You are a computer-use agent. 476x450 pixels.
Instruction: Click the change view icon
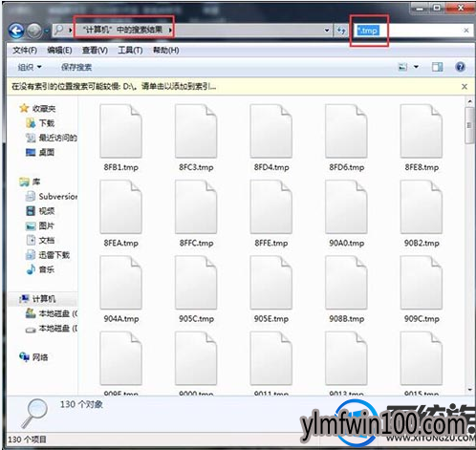pos(402,67)
